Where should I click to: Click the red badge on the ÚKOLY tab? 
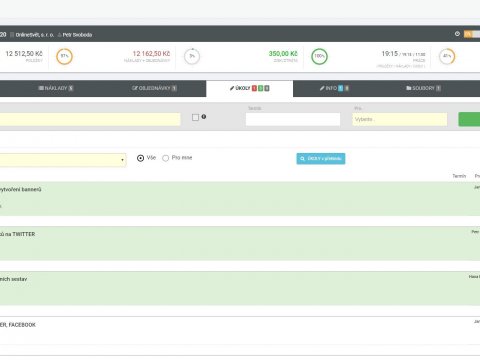(x=254, y=88)
